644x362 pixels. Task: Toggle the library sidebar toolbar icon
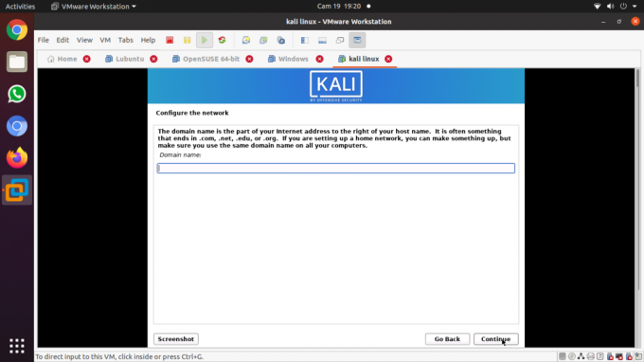(x=305, y=40)
